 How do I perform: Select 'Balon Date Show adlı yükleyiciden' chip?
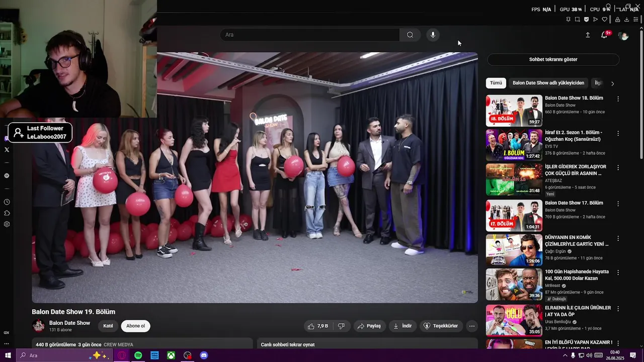[548, 83]
